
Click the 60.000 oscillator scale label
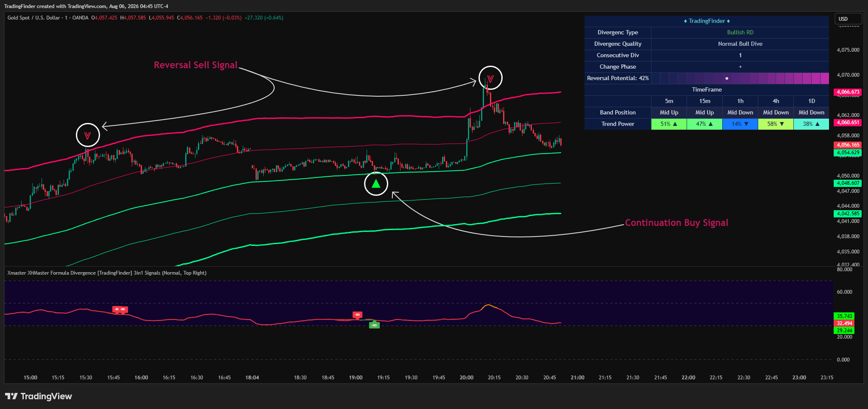click(x=844, y=292)
